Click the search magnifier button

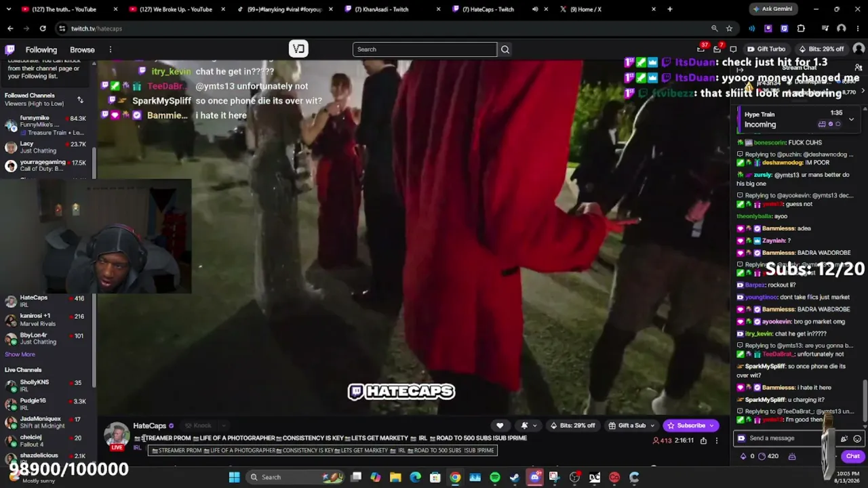505,49
